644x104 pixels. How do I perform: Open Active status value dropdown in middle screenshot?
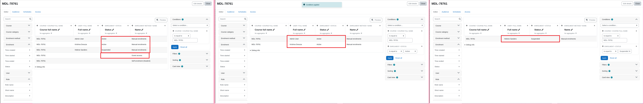click(410, 51)
